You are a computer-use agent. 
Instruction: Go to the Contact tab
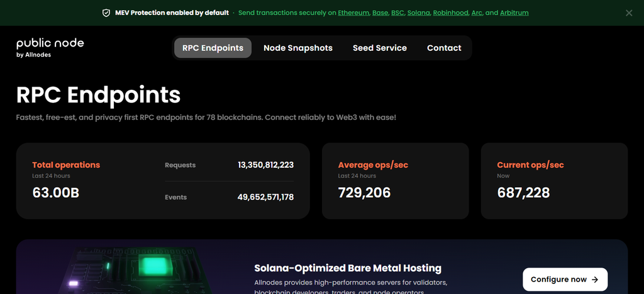click(x=444, y=48)
